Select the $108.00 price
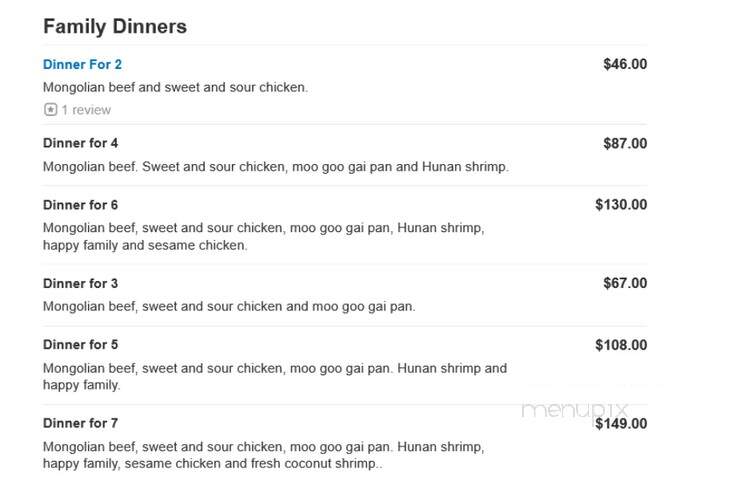 pos(621,345)
